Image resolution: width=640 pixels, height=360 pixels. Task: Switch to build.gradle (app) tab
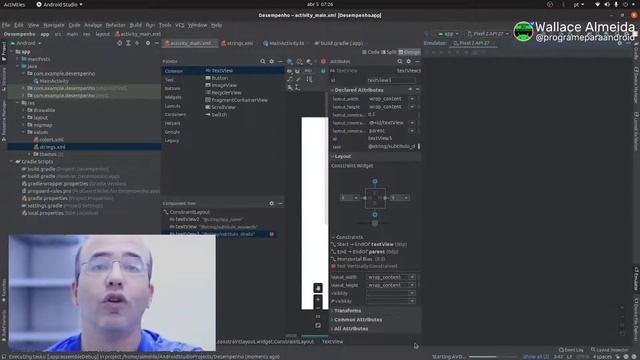(339, 43)
